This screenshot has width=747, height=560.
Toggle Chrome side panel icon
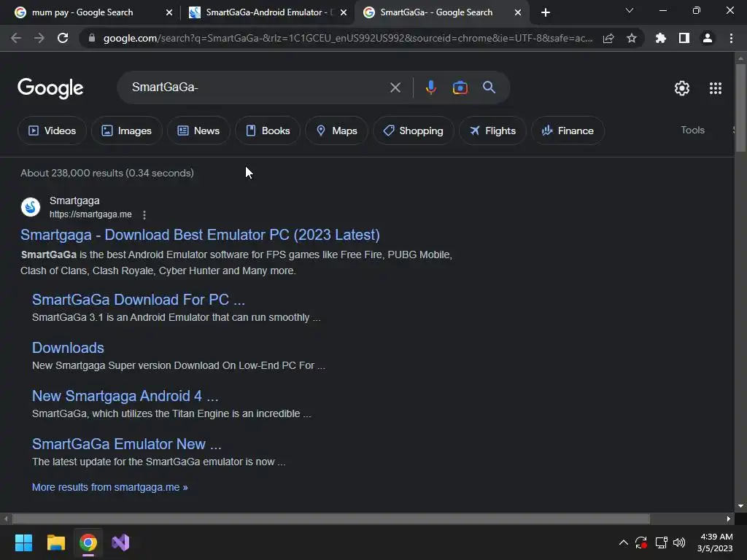(x=684, y=38)
